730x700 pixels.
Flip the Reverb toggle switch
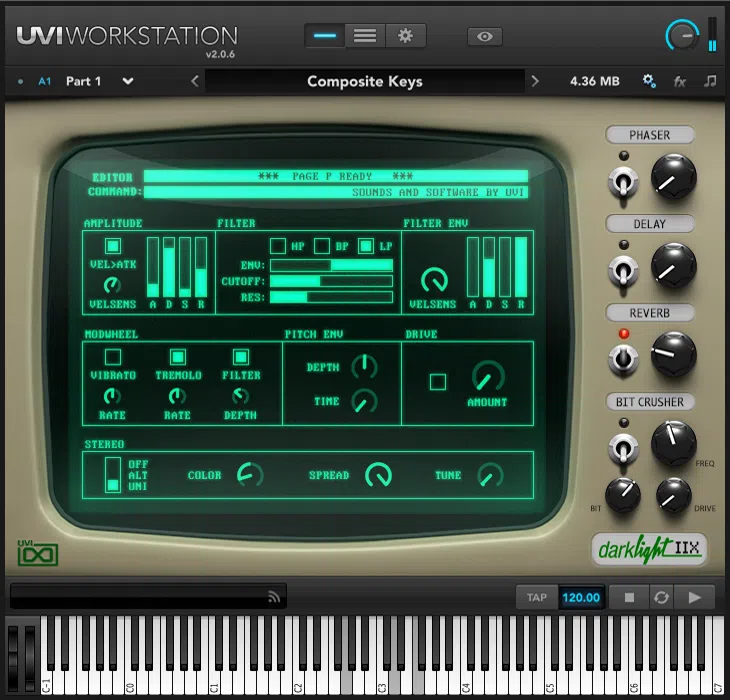623,357
